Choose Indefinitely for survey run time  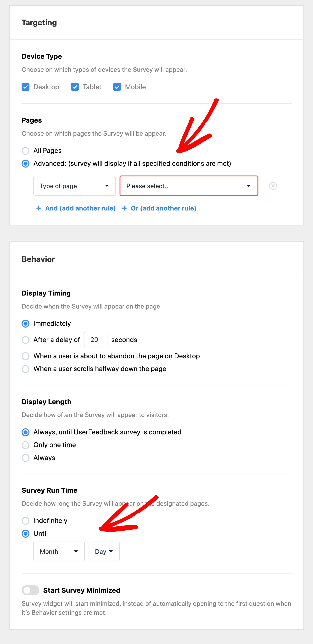26,520
